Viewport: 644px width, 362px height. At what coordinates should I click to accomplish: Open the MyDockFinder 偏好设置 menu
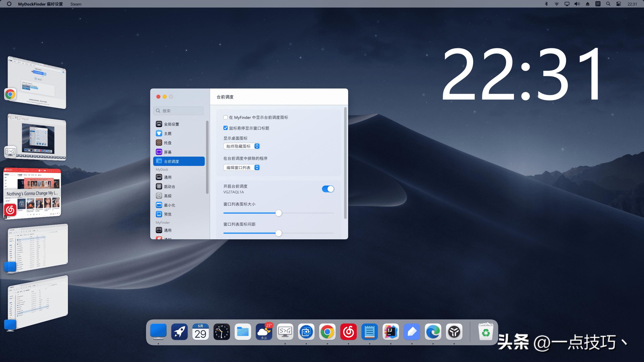pos(40,4)
